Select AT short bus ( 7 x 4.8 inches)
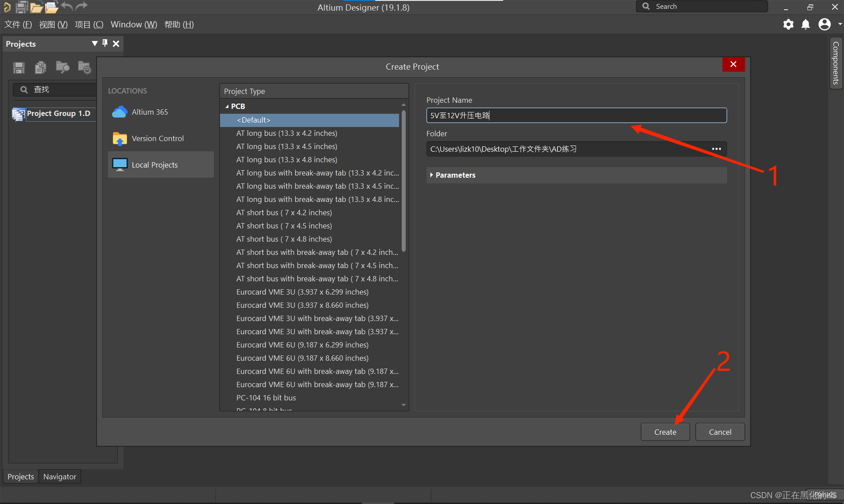Viewport: 844px width, 504px height. 310,239
